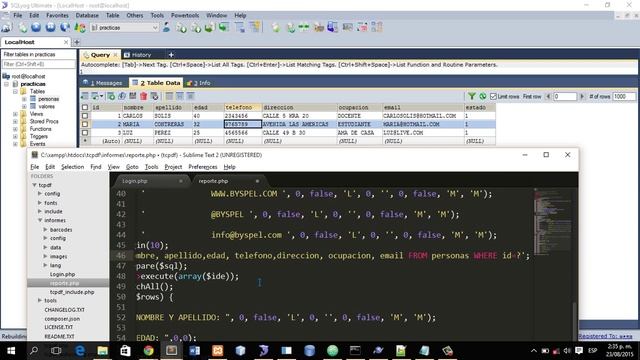Expand the Triggers node
The width and height of the screenshot is (640, 360).
16,136
